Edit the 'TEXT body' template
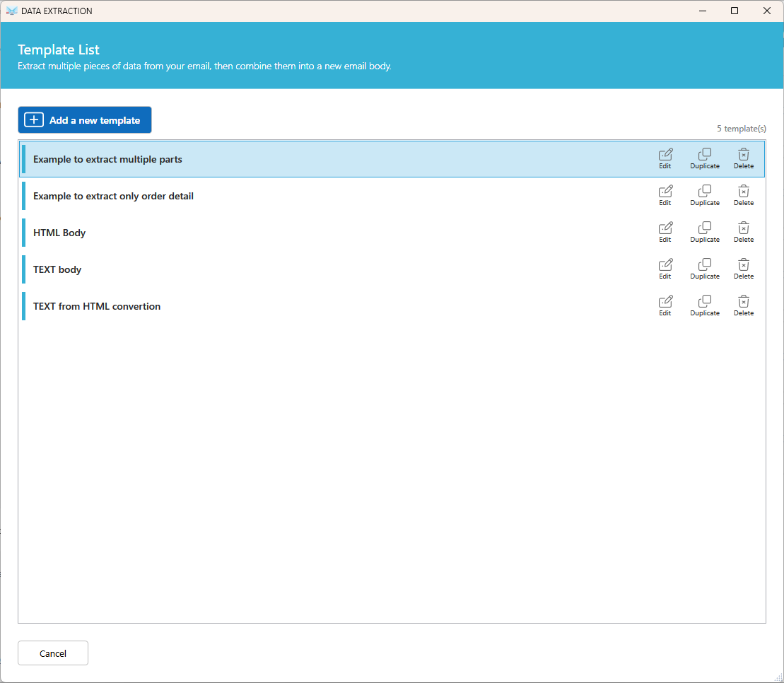Viewport: 784px width, 683px height. click(665, 269)
